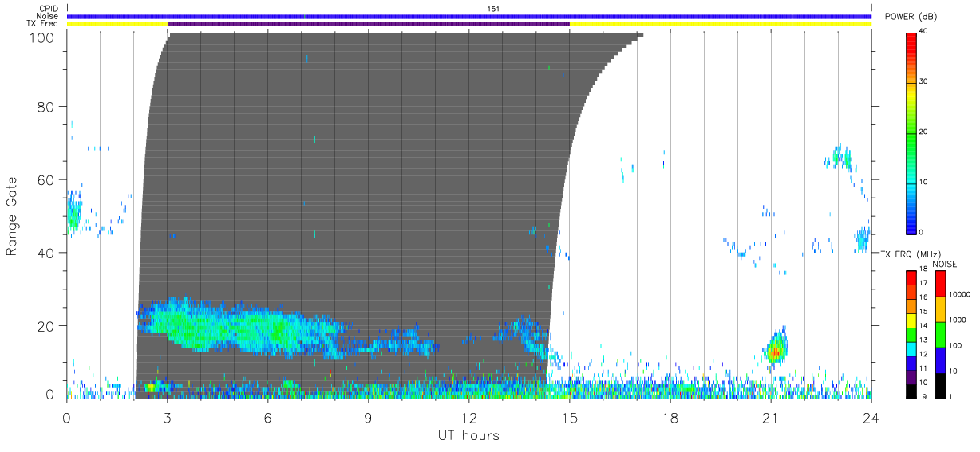
Task: Click the 10000 tick on NOISE legend
Action: click(960, 294)
